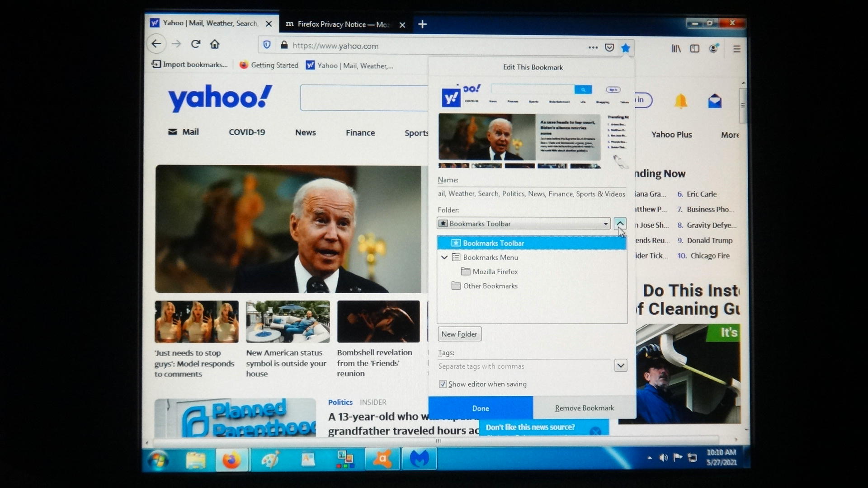The height and width of the screenshot is (488, 868).
Task: Open 'New American status symbol' story
Action: (x=286, y=363)
